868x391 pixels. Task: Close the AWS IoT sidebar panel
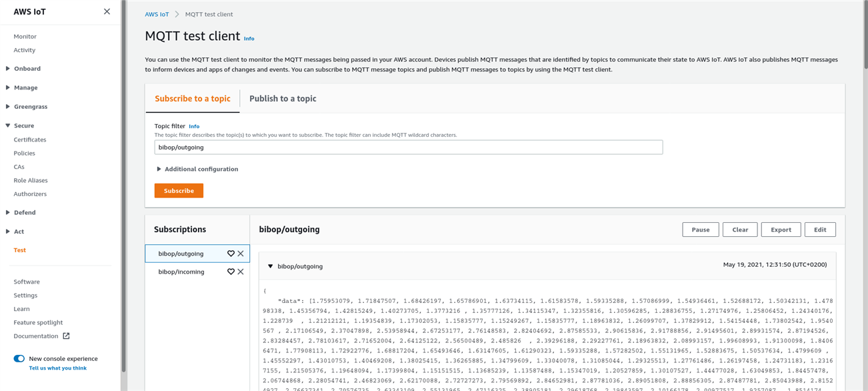[x=107, y=11]
